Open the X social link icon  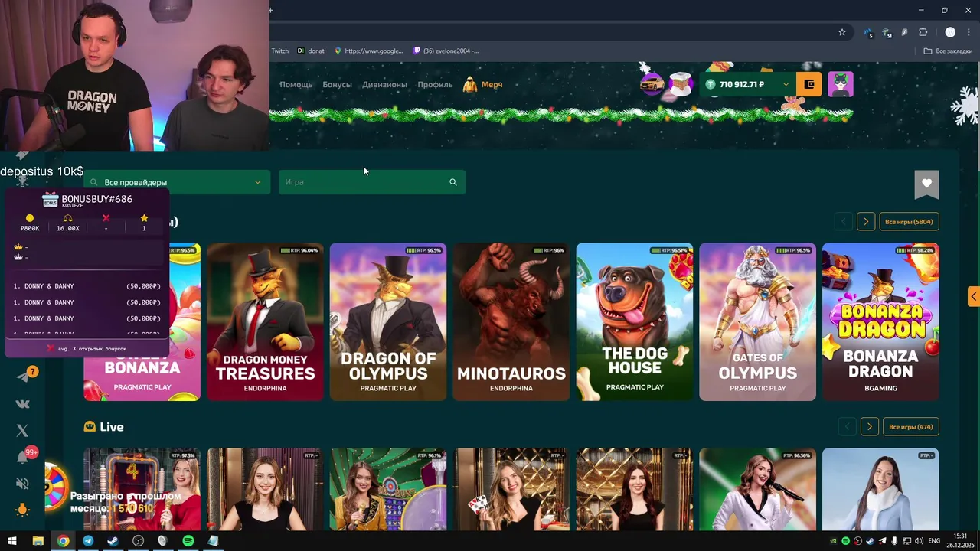coord(22,431)
